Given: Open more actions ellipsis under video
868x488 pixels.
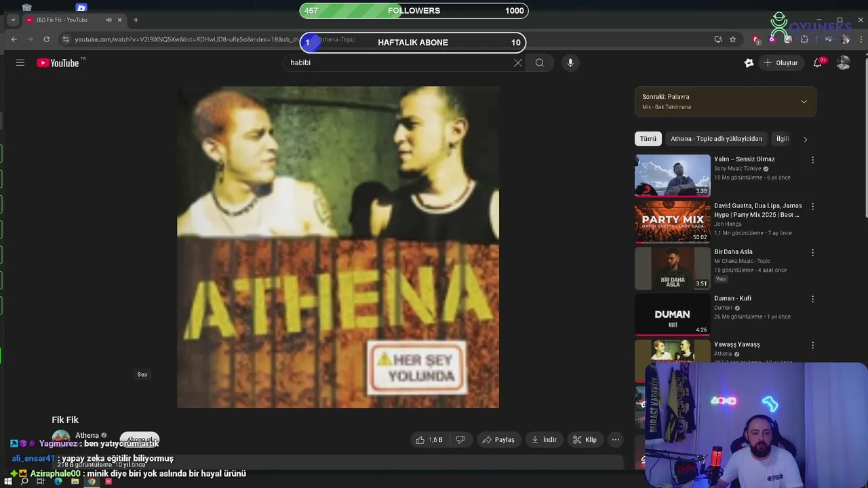Looking at the screenshot, I should click(616, 440).
